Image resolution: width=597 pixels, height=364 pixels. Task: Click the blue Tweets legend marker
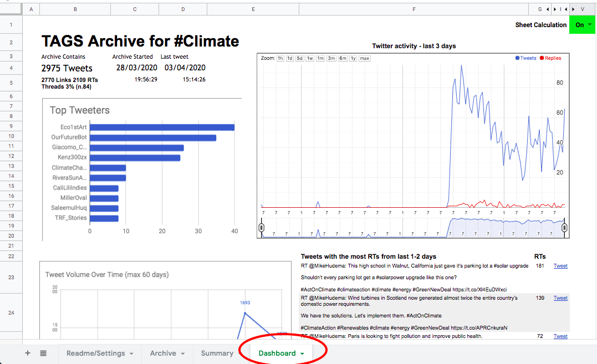(517, 58)
